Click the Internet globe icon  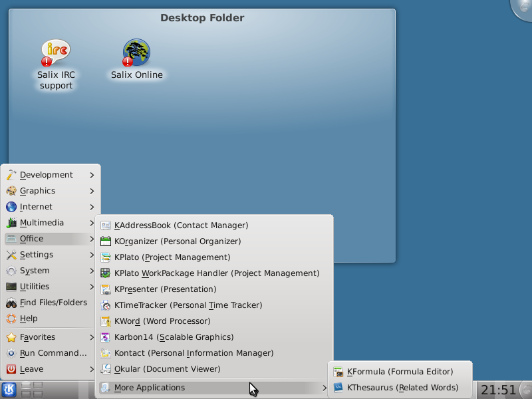pos(11,207)
